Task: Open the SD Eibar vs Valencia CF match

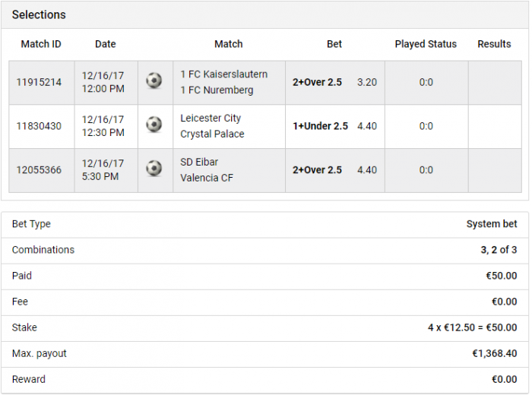Action: (207, 170)
